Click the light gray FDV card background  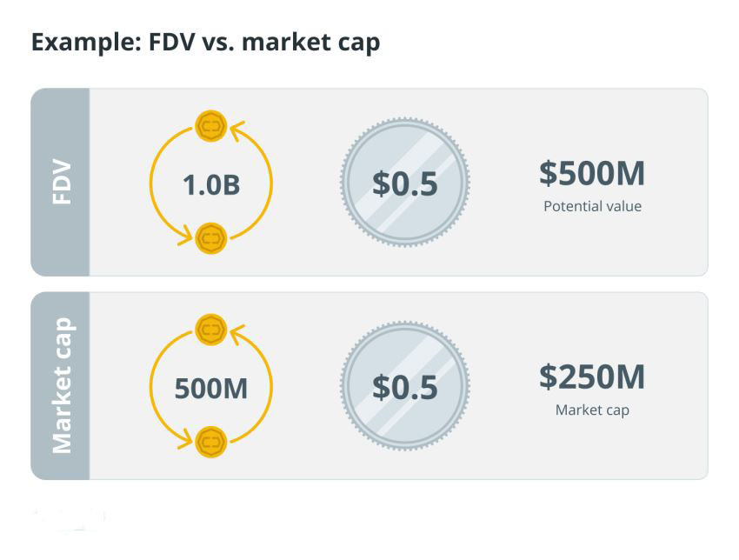click(398, 182)
